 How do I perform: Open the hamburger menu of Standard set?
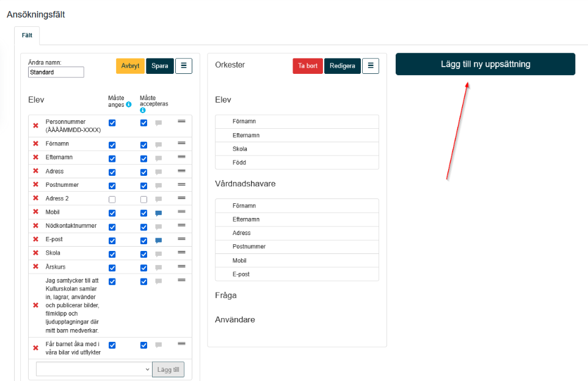click(x=184, y=65)
